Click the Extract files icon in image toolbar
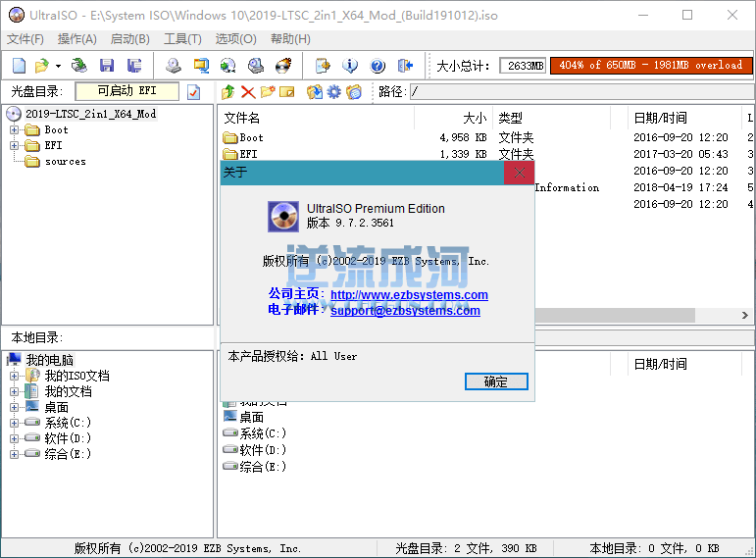The height and width of the screenshot is (558, 756). (x=315, y=91)
